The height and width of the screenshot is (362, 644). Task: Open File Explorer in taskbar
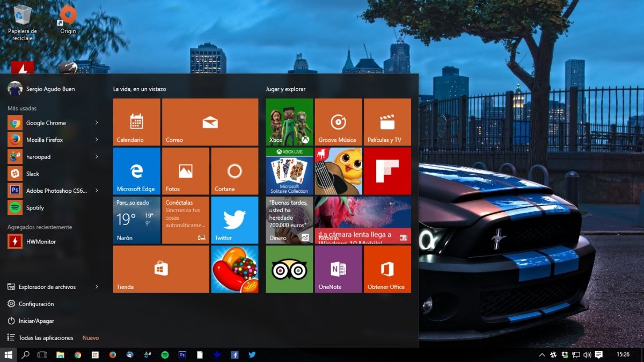tap(60, 355)
